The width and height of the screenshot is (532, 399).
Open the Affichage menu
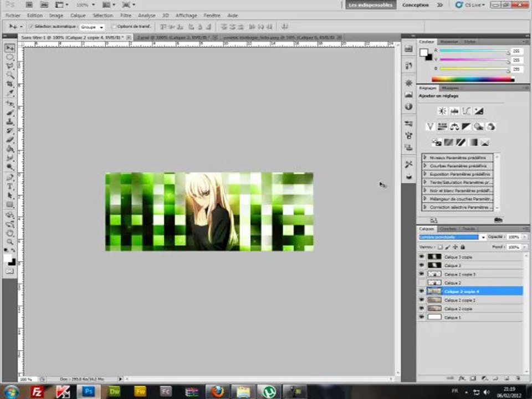tap(186, 16)
